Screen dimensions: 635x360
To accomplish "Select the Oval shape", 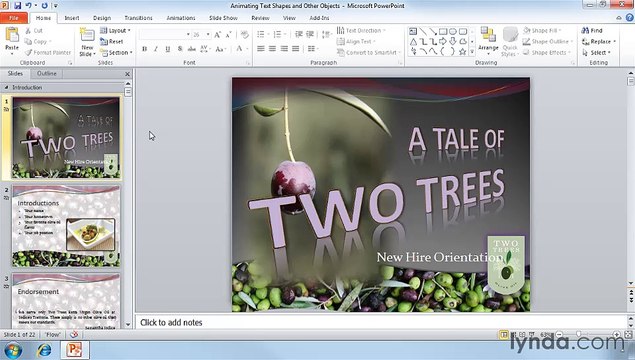I will tap(453, 31).
